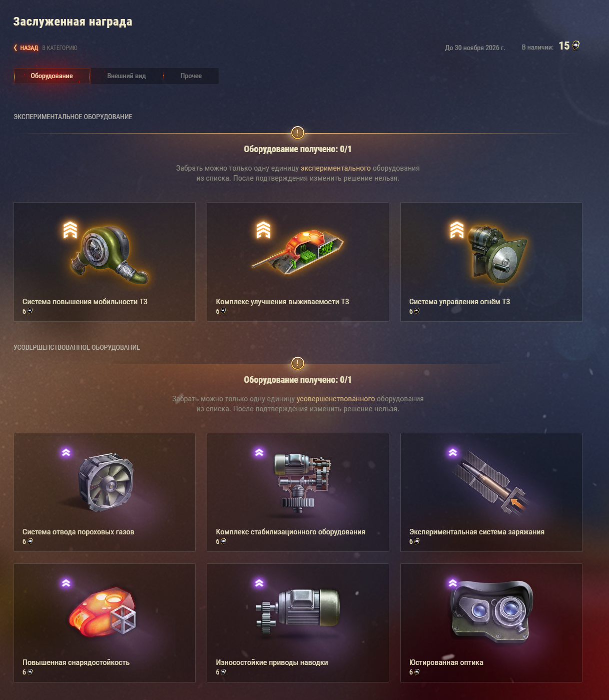Click the back chevron arrow before НАЗАД
The height and width of the screenshot is (700, 609).
[x=16, y=48]
